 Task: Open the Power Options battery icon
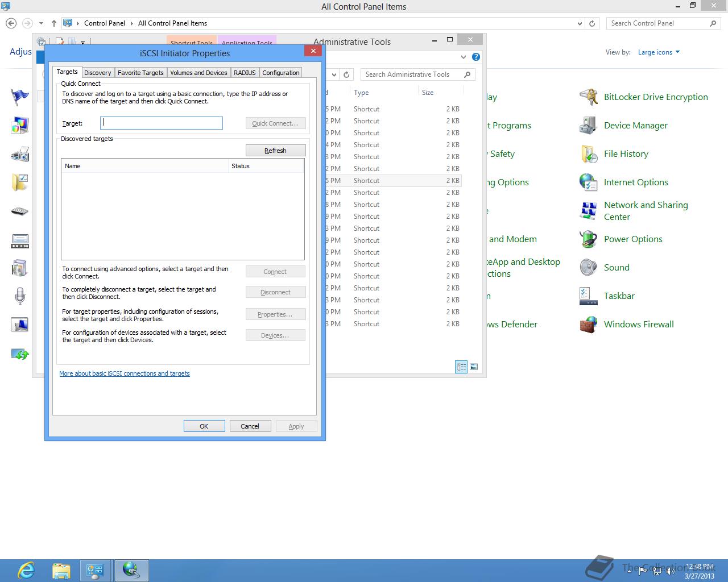point(588,239)
